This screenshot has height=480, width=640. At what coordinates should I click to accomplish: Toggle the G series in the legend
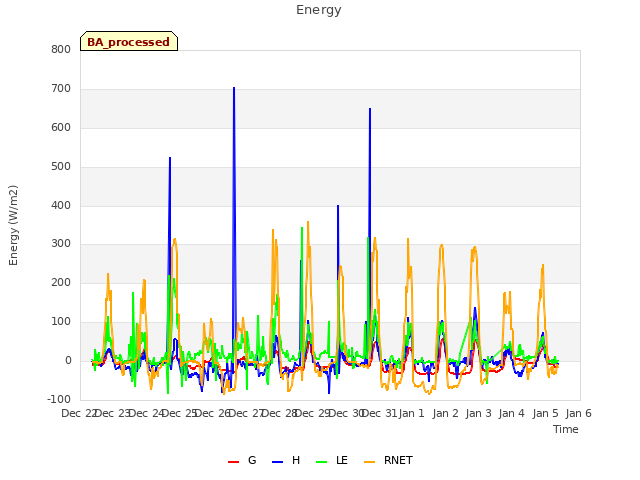click(242, 460)
